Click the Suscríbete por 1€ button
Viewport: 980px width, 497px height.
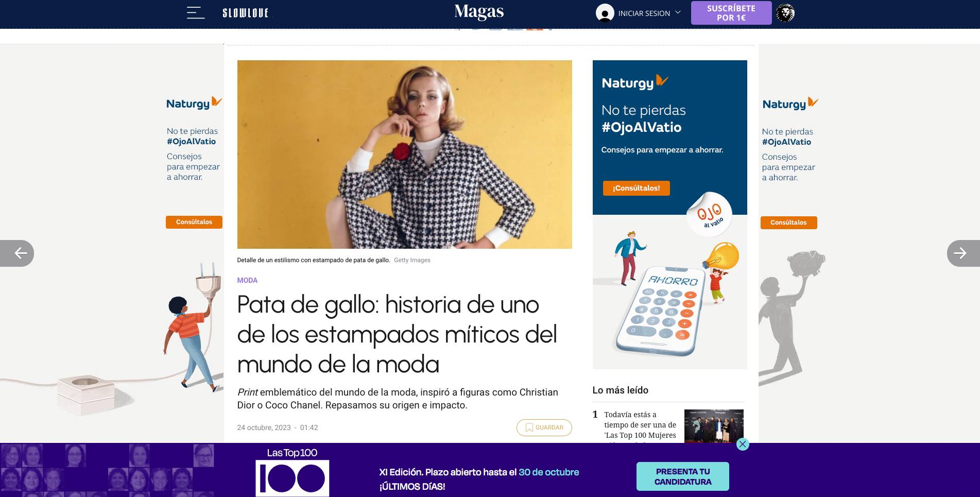tap(731, 13)
